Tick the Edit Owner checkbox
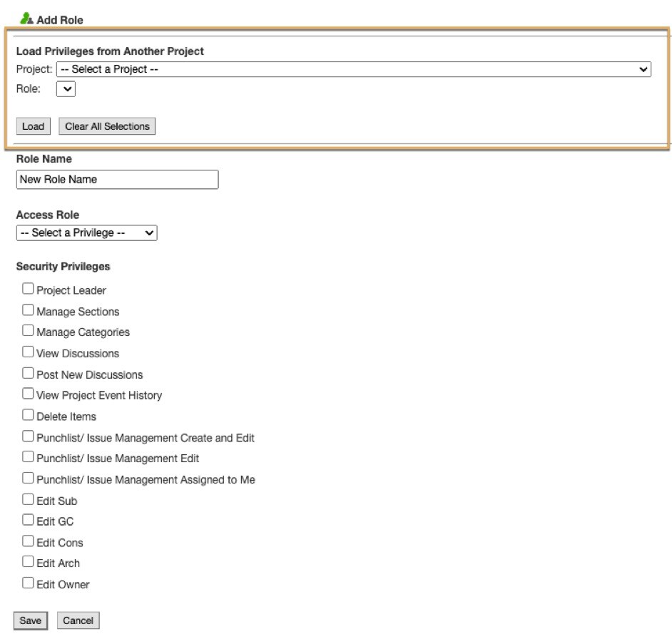This screenshot has width=672, height=644. click(28, 583)
